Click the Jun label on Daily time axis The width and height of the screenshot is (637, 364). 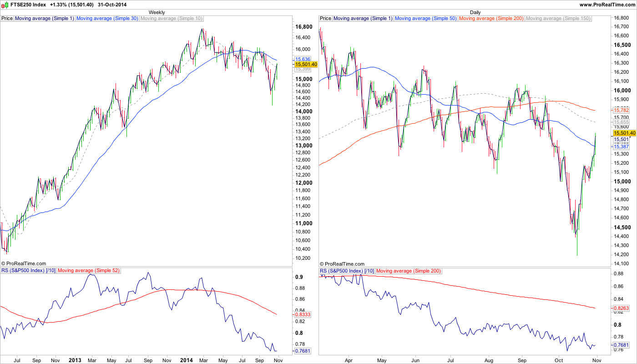click(415, 360)
